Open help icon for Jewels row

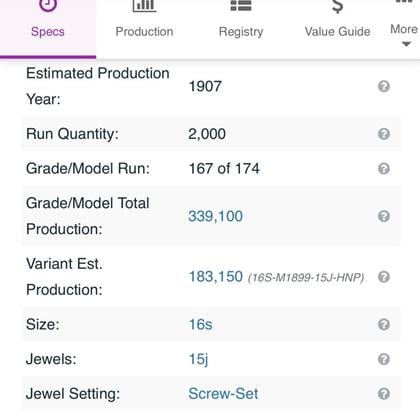pyautogui.click(x=384, y=359)
